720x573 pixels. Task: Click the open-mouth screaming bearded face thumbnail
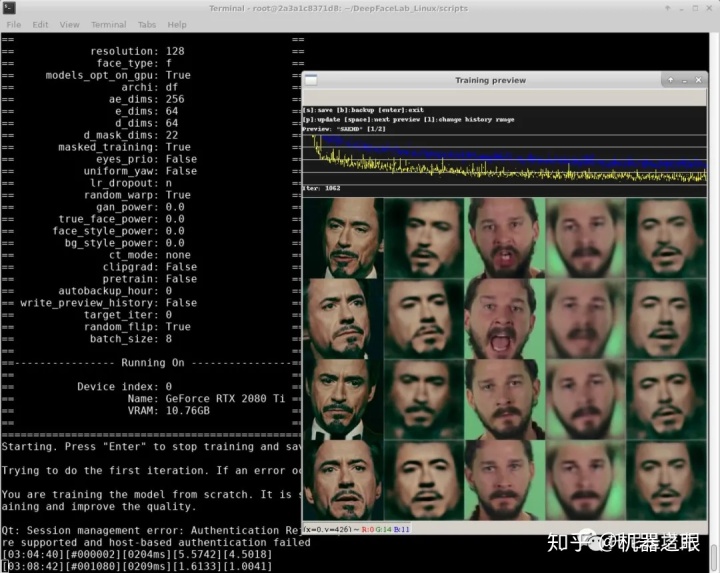[505, 319]
